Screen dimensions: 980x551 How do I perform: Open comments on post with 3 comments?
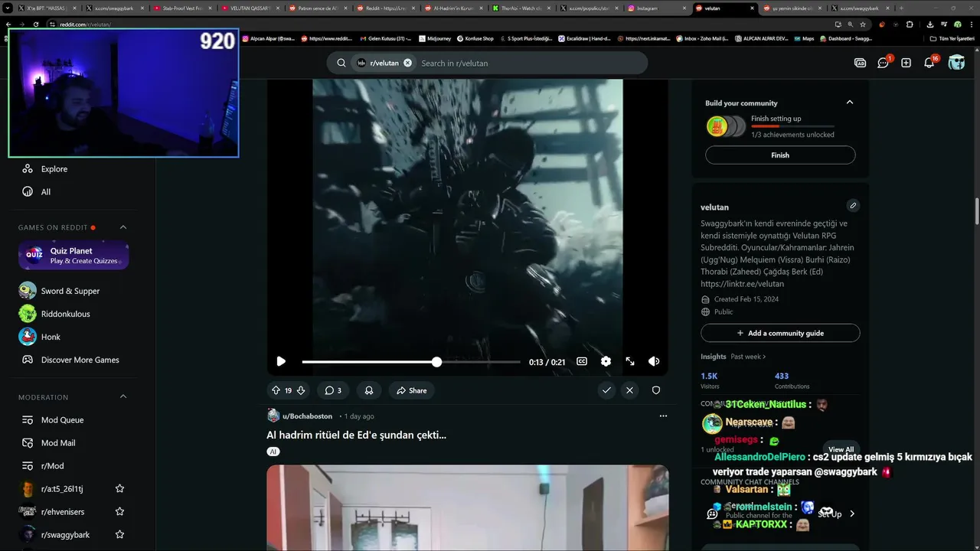[x=333, y=390]
